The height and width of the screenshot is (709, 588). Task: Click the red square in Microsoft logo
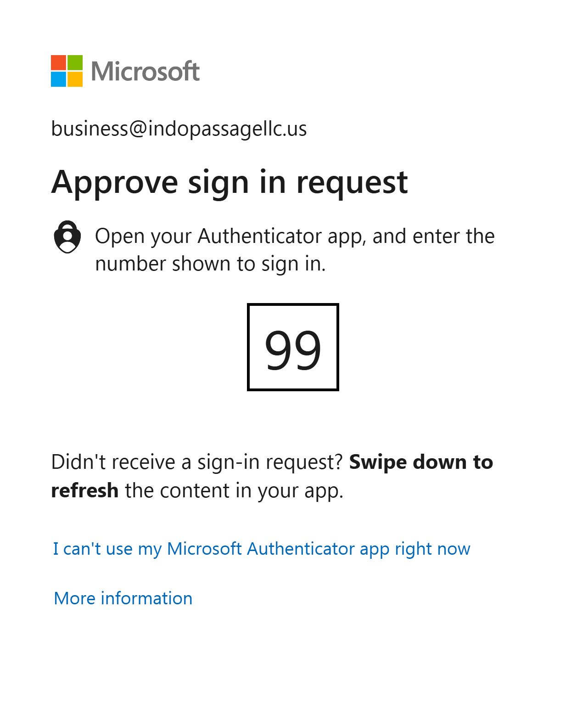tap(59, 62)
